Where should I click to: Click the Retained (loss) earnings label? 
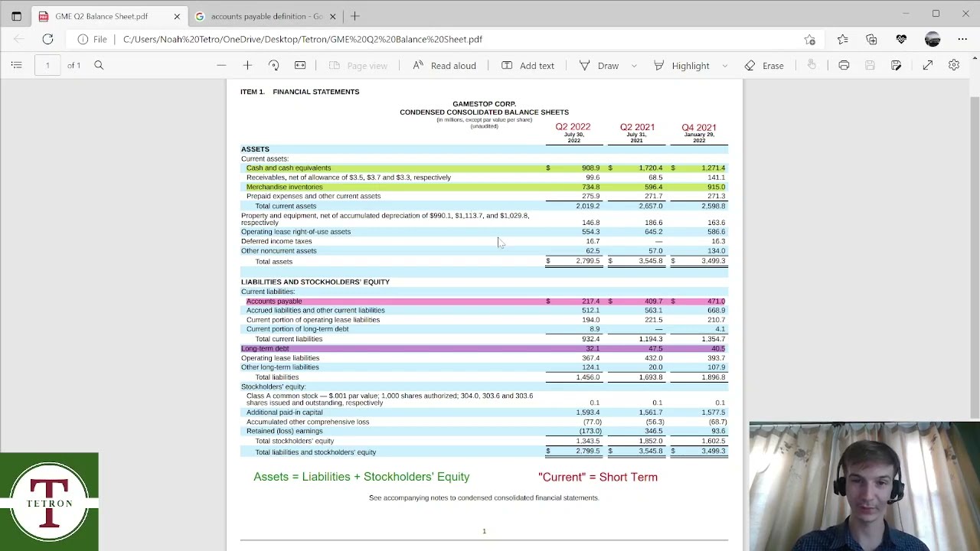284,431
